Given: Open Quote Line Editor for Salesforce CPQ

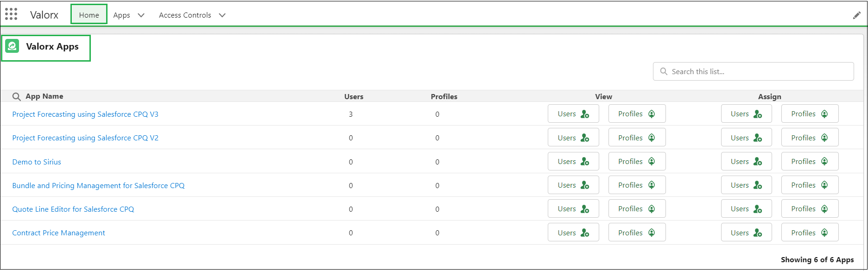Looking at the screenshot, I should [x=73, y=209].
